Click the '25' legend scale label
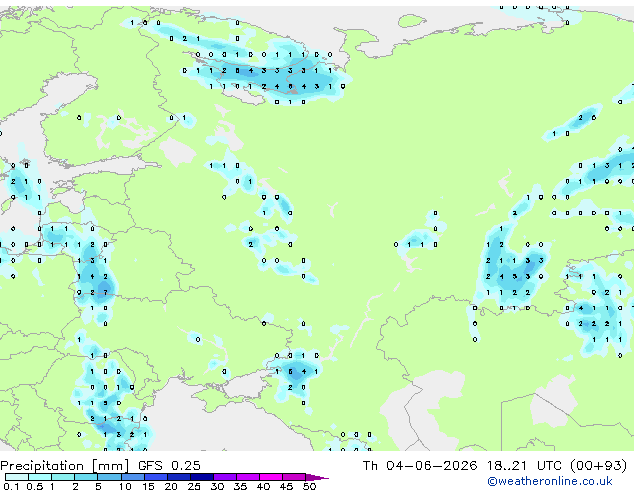This screenshot has width=634, height=490. tap(194, 486)
